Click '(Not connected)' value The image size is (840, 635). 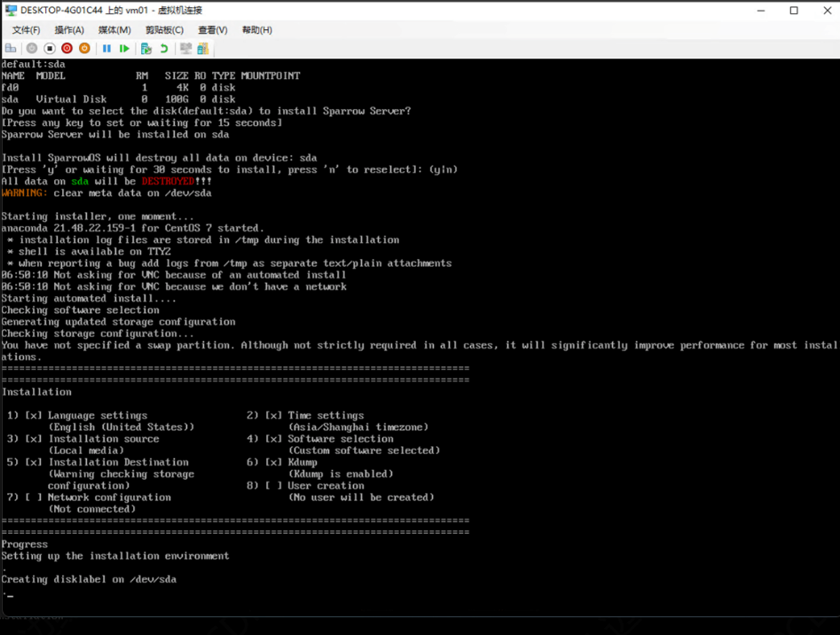pyautogui.click(x=92, y=510)
